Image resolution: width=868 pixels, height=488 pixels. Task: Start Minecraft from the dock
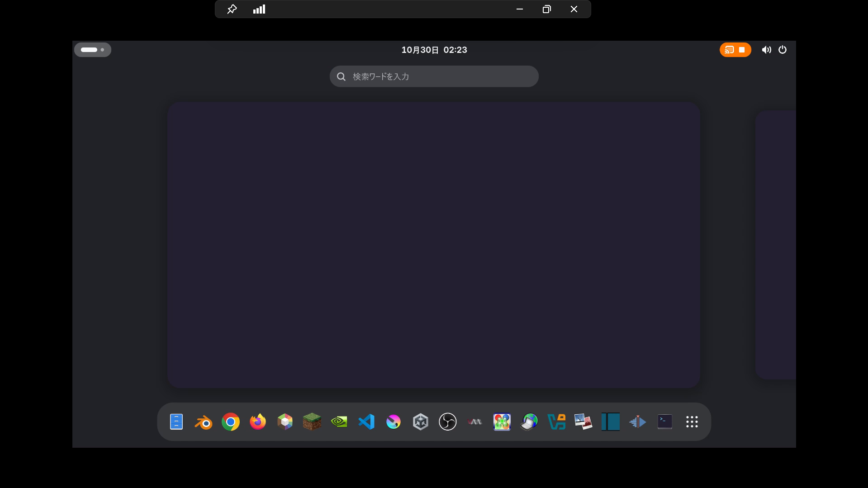point(312,422)
